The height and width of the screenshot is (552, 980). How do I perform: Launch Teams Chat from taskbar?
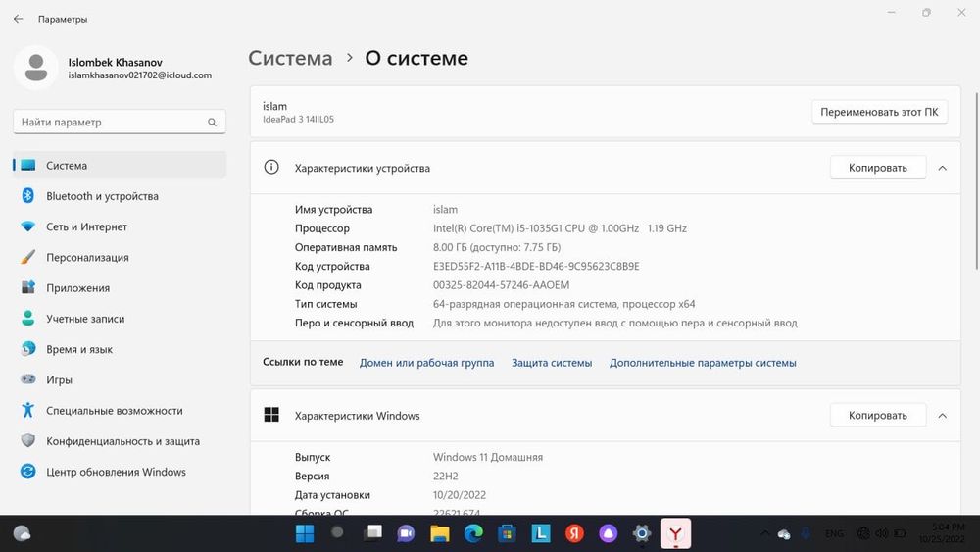407,533
